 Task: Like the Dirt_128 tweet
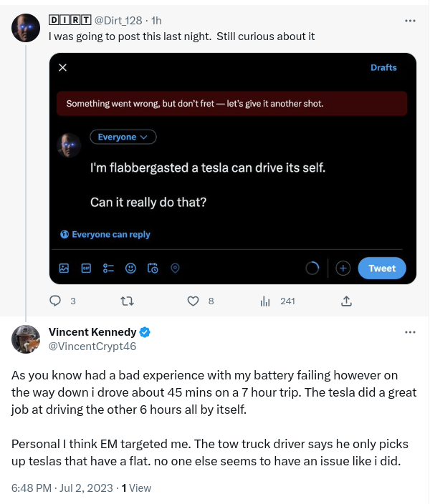pos(193,301)
